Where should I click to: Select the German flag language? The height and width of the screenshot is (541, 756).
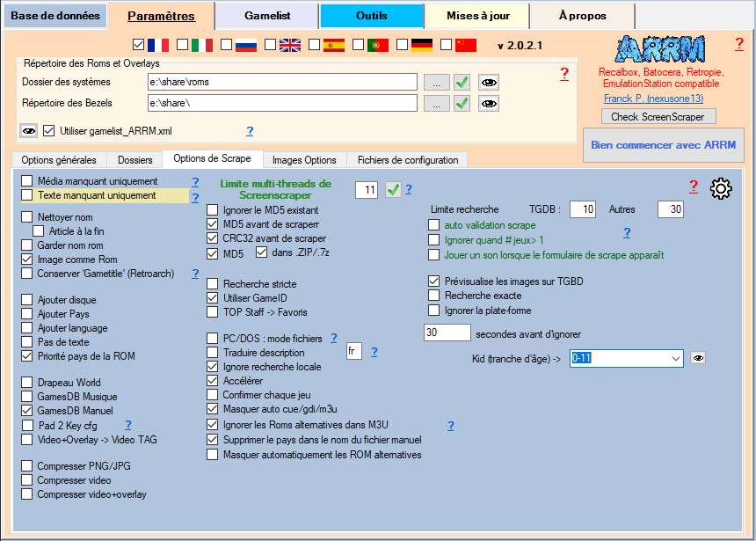point(422,45)
